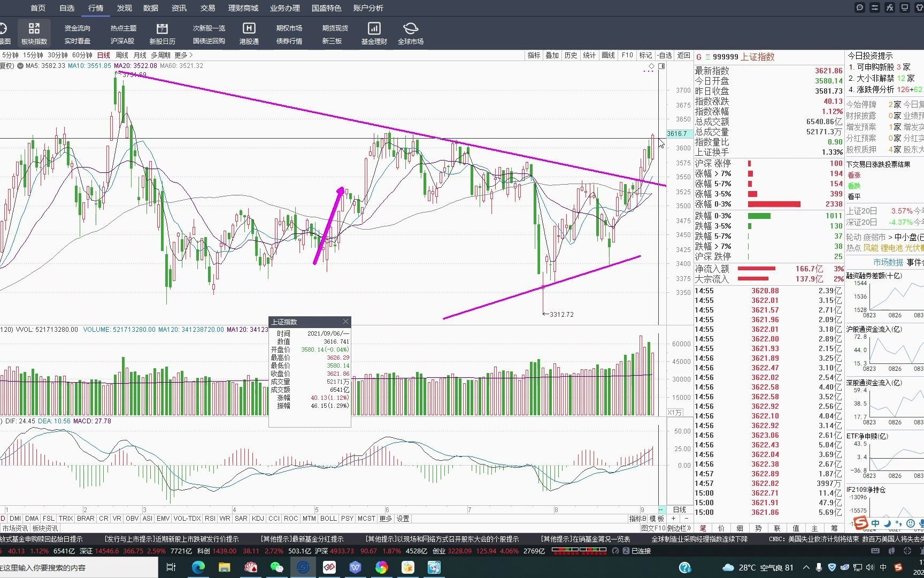This screenshot has height=578, width=924.
Task: Close the 上证指数 data popup
Action: point(345,322)
